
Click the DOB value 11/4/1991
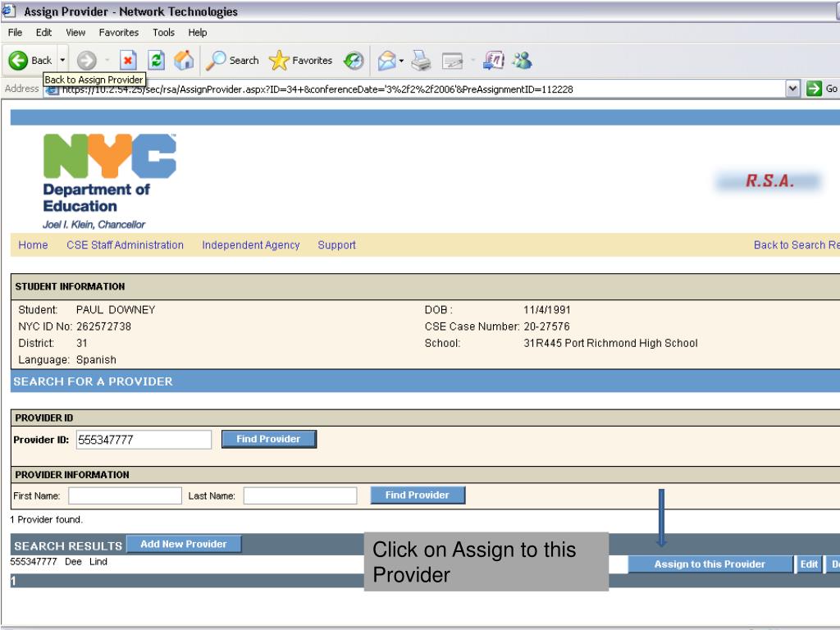[547, 309]
